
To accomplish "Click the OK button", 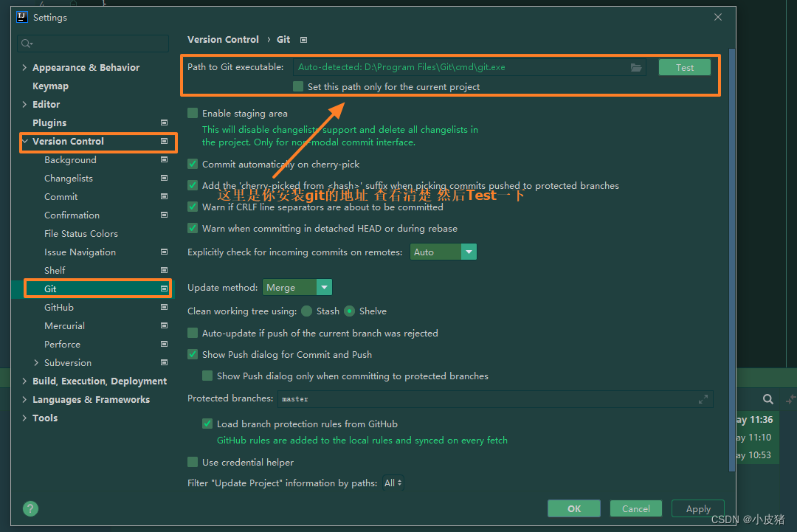I will tap(574, 508).
